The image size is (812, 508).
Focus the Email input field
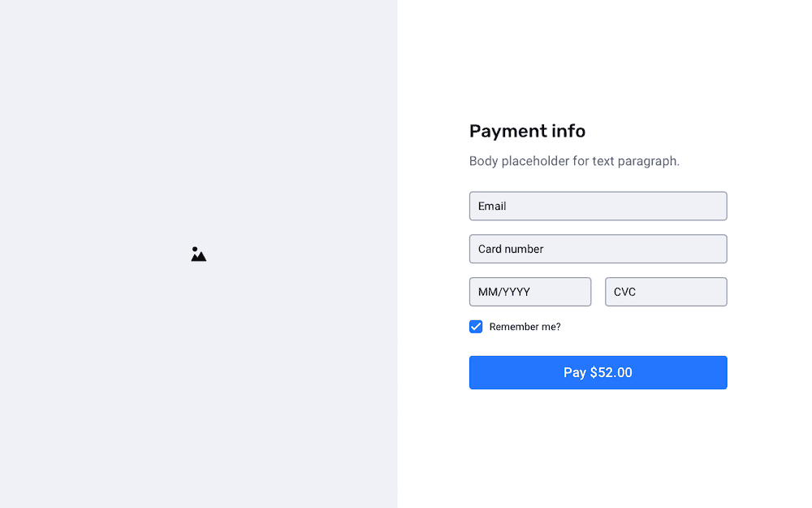[x=598, y=206]
